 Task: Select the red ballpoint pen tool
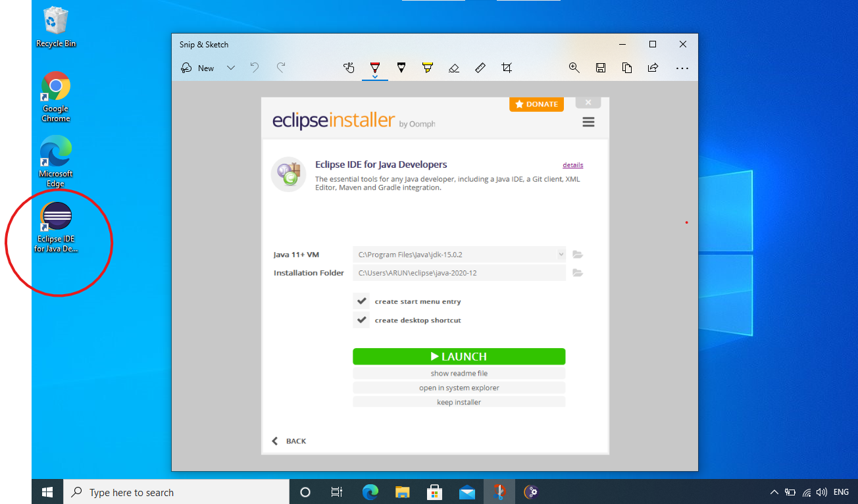click(374, 66)
